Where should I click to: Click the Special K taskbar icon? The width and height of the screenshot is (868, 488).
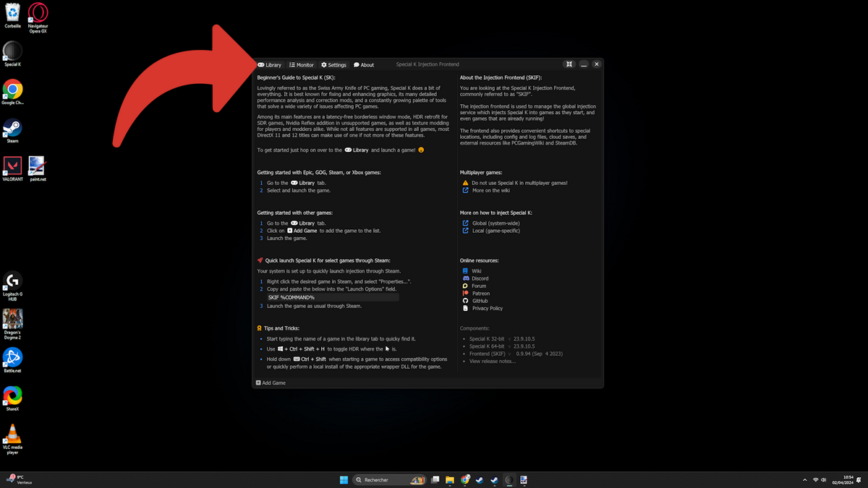pyautogui.click(x=509, y=479)
